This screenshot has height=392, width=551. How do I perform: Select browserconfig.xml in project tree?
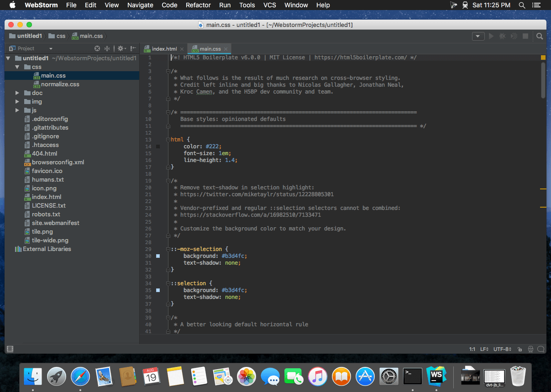click(x=54, y=162)
